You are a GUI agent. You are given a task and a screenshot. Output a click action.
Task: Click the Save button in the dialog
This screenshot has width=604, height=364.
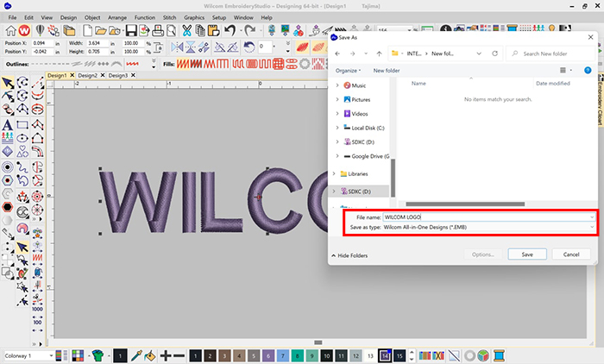tap(527, 254)
